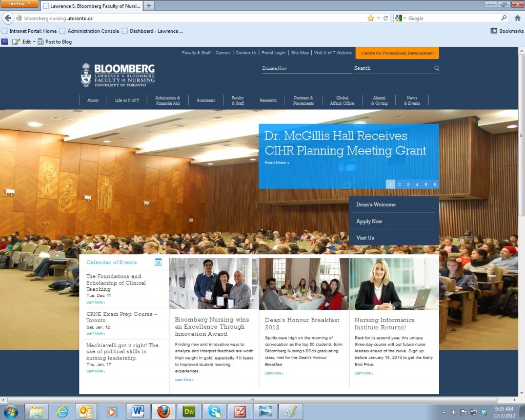Open the Paint palette icon in the taskbar

tap(291, 412)
